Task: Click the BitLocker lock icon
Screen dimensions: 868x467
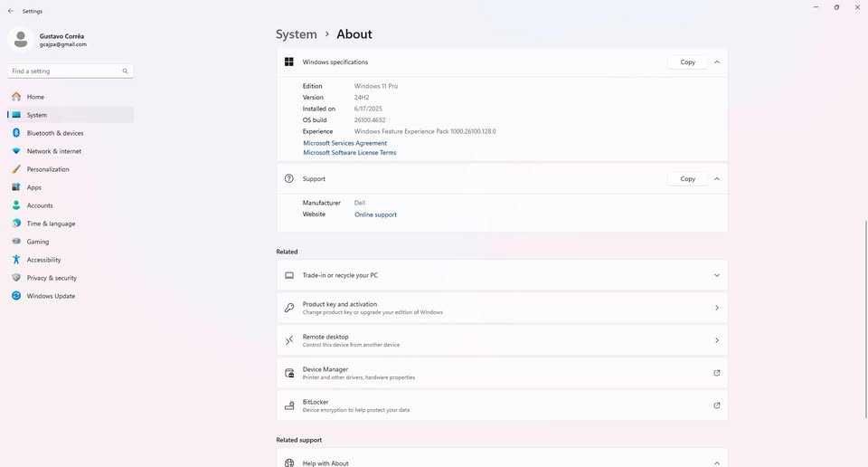Action: click(289, 405)
